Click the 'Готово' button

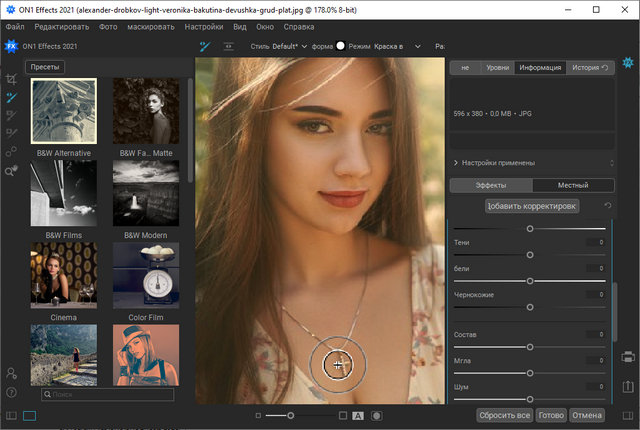click(551, 415)
